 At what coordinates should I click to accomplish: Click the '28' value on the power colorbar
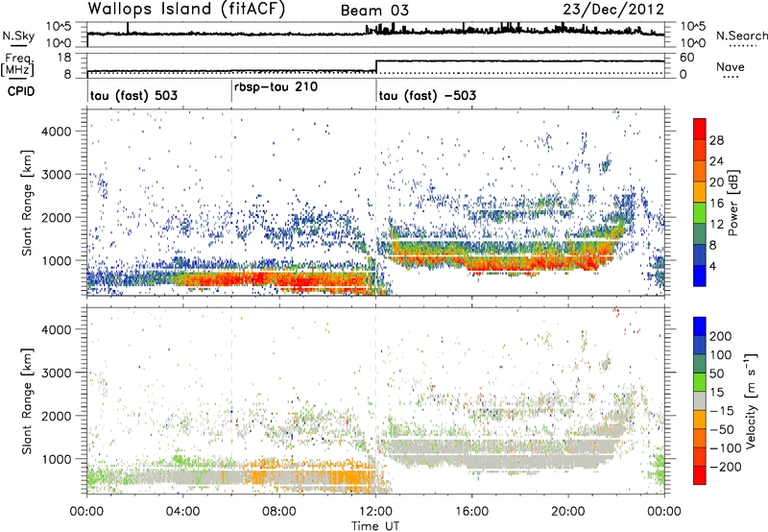coord(716,140)
